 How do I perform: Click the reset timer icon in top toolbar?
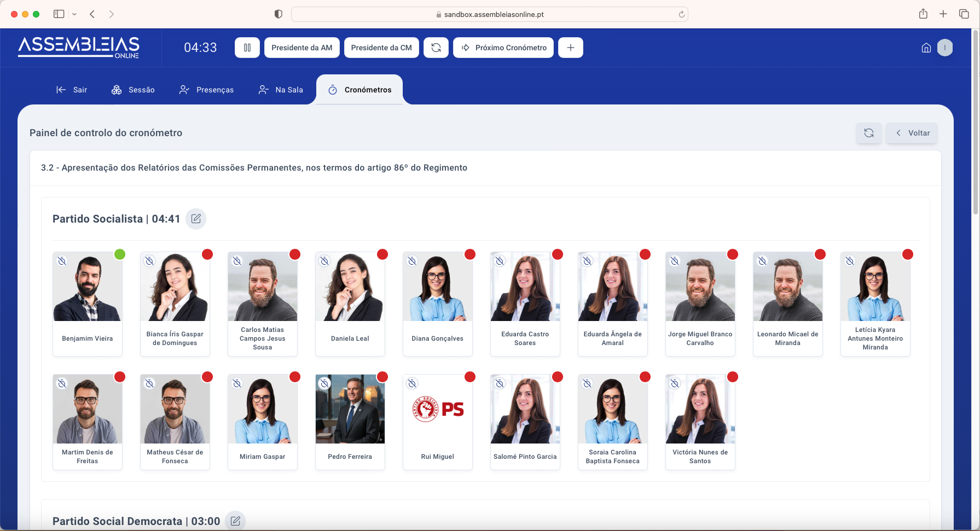436,48
